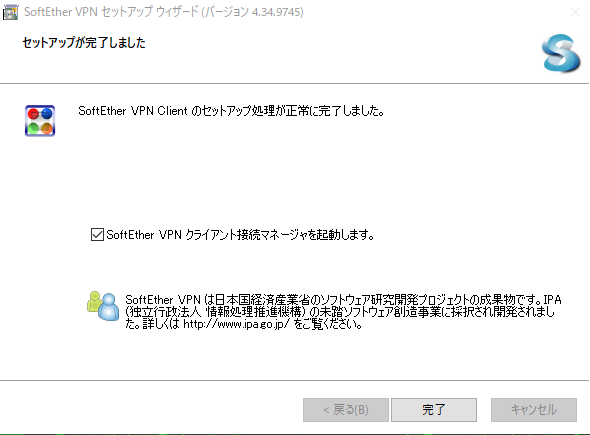The height and width of the screenshot is (435, 590).
Task: Click the セットアップが完了しました heading
Action: pyautogui.click(x=84, y=43)
